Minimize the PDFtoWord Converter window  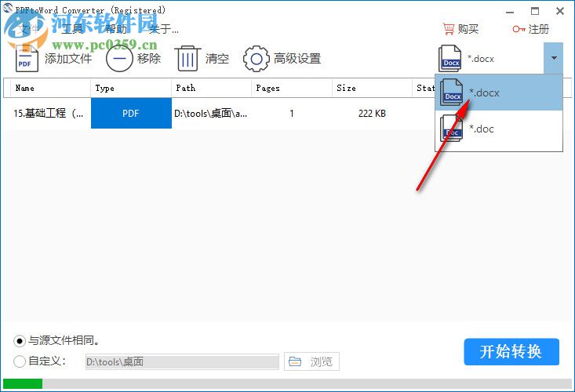510,12
